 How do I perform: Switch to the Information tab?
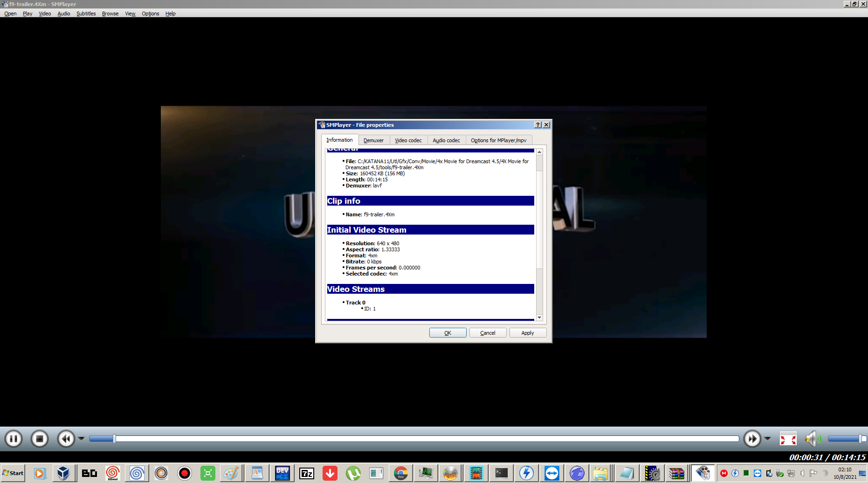point(339,140)
